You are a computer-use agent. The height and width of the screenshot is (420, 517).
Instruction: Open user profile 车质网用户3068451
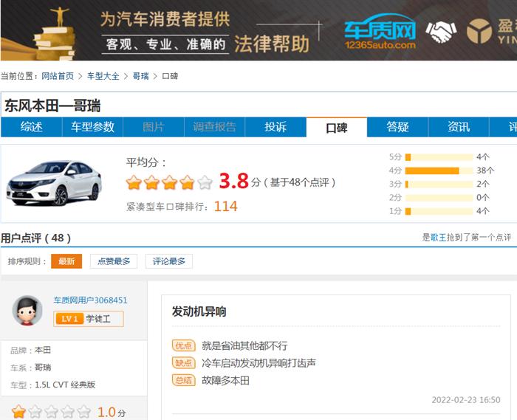(x=90, y=300)
